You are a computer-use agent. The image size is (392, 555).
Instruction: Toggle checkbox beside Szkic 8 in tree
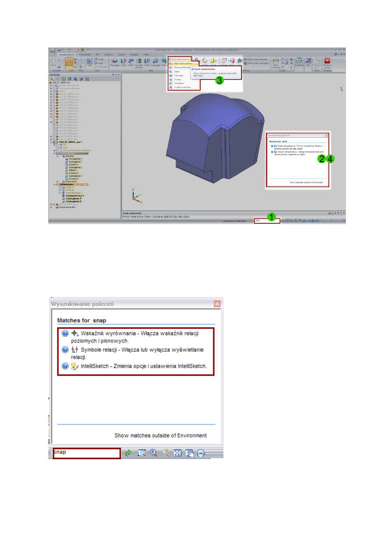pos(60,190)
